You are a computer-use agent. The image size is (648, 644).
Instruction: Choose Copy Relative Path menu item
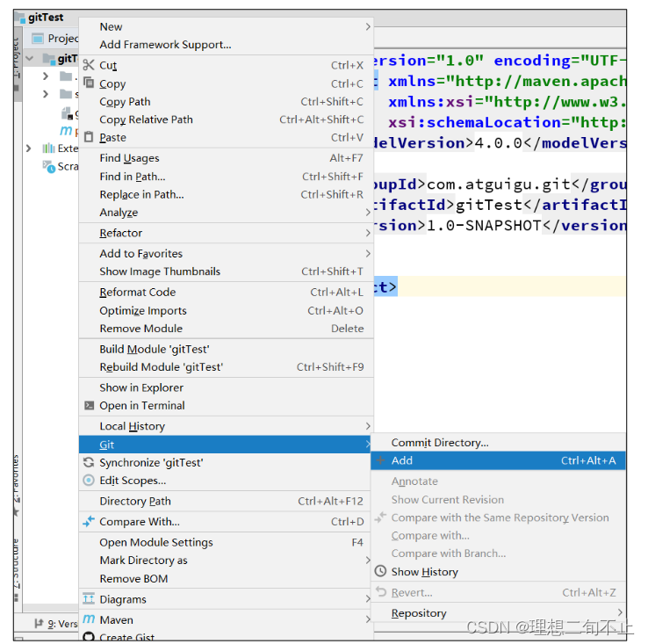[226, 119]
